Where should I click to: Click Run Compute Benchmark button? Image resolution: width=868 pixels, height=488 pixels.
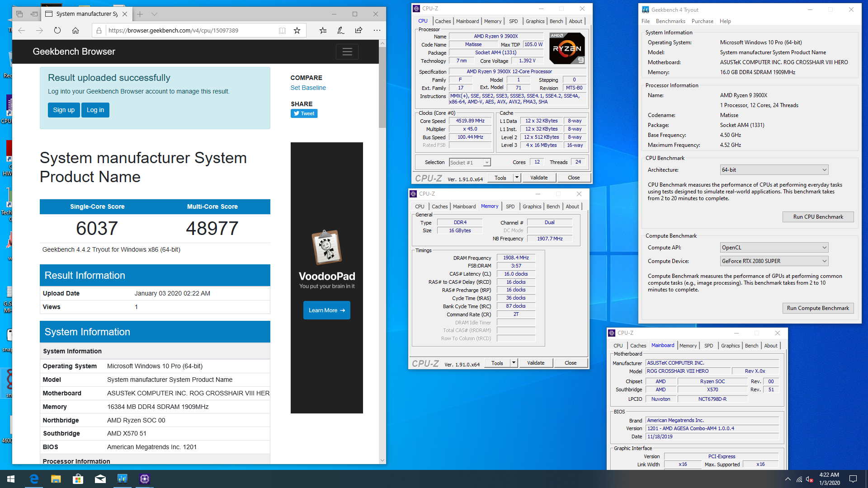tap(818, 308)
